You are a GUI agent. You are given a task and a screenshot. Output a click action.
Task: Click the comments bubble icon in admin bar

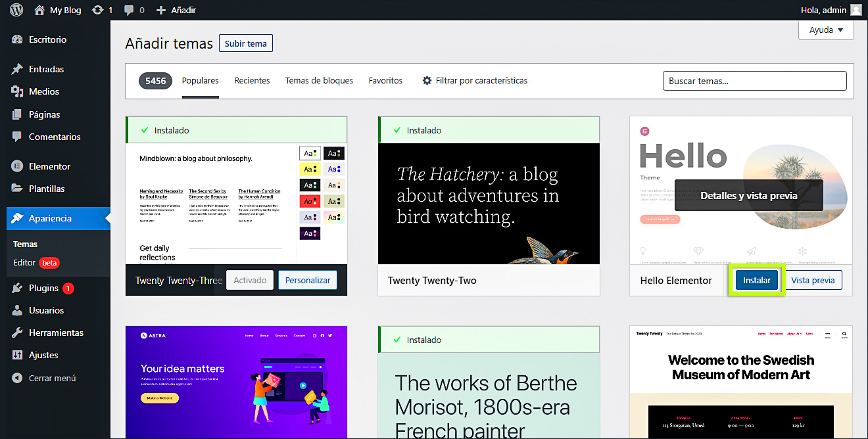point(129,10)
